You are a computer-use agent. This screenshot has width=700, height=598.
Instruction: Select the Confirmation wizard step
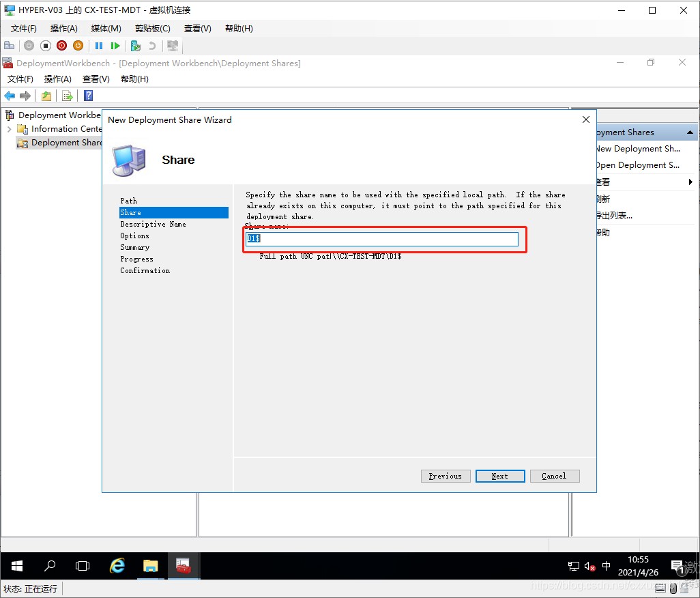[145, 270]
